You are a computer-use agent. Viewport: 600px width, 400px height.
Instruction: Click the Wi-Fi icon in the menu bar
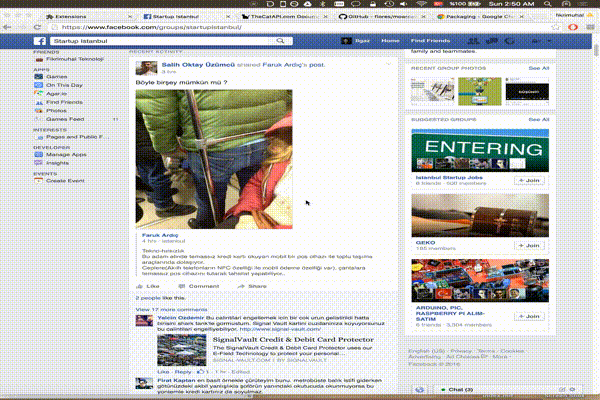click(x=421, y=4)
